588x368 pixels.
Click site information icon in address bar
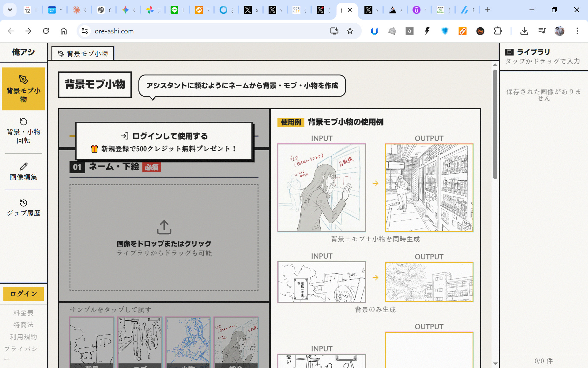pos(85,31)
